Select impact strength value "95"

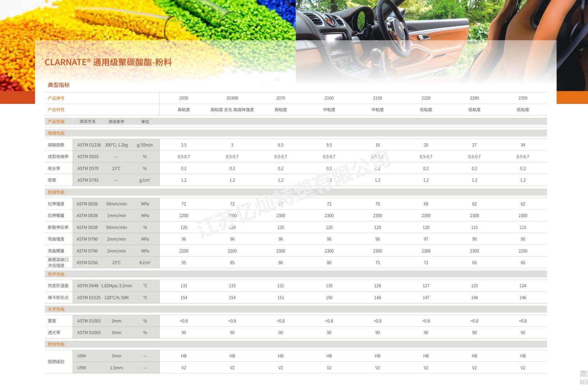(184, 262)
